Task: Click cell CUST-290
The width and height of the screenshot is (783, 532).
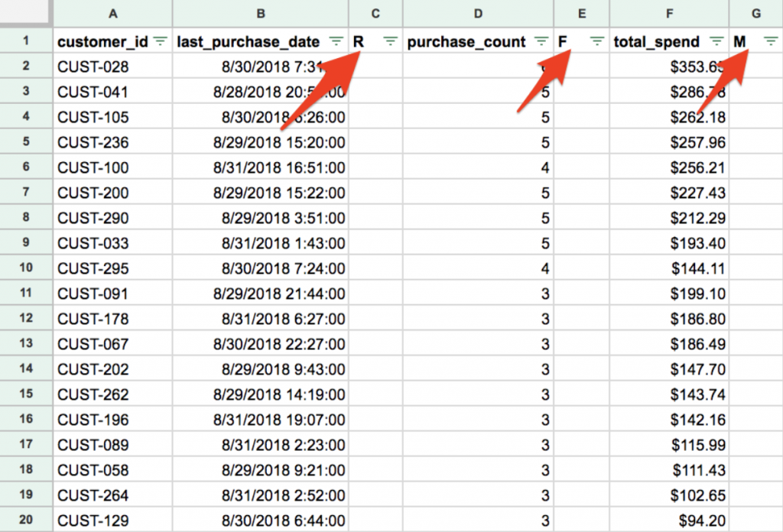Action: tap(113, 218)
